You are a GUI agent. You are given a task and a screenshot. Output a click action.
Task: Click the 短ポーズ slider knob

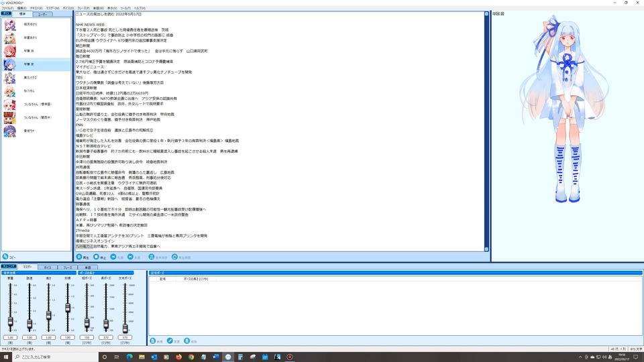[87, 323]
